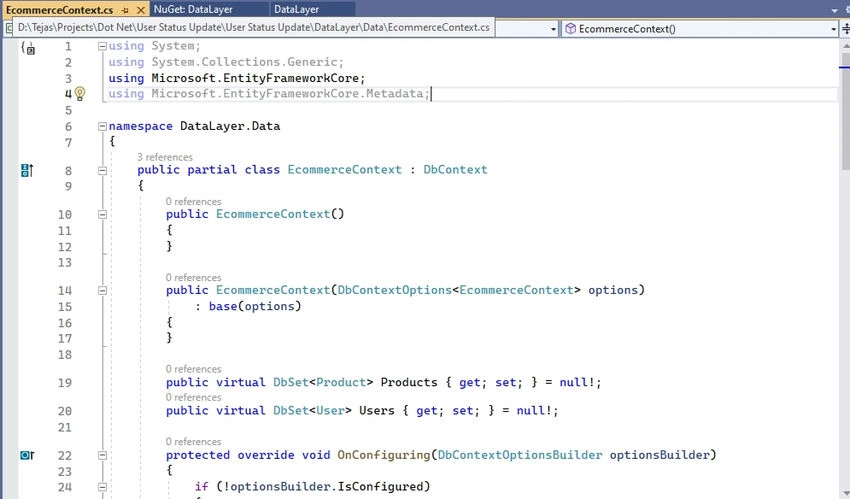This screenshot has width=850, height=499.
Task: Collapse the EcommerceContext class at line 8
Action: [102, 170]
